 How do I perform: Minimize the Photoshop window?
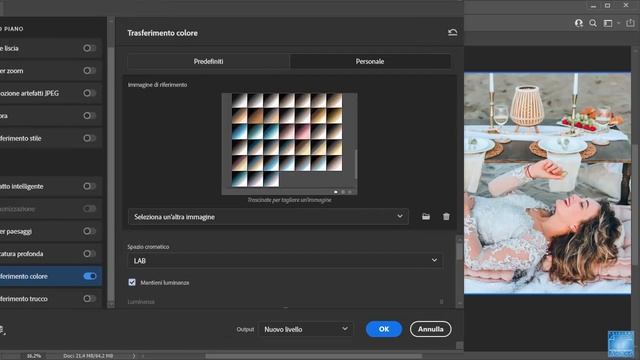click(x=593, y=5)
